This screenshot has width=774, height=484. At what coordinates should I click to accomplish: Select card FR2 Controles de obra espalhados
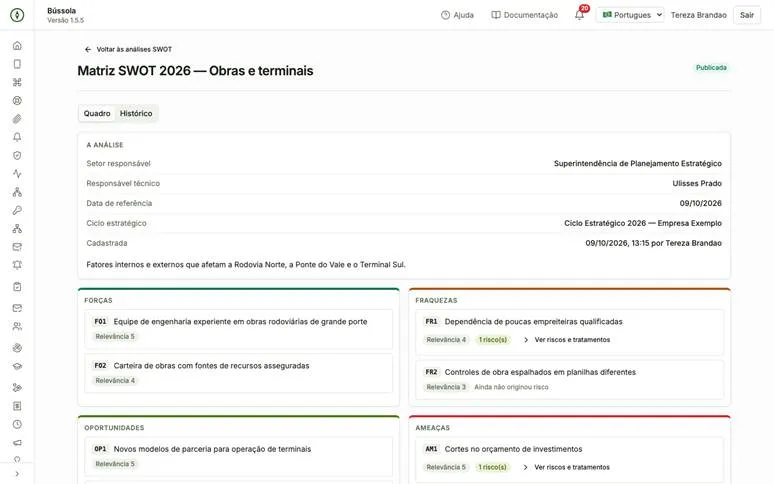(570, 379)
